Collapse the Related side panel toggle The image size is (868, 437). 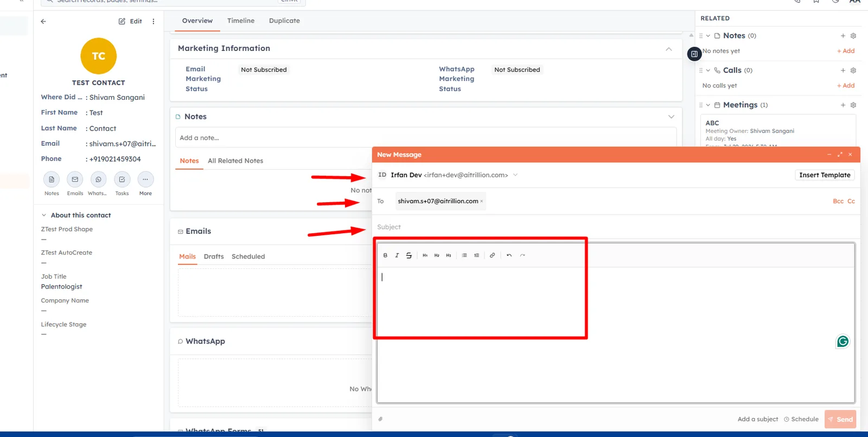(x=694, y=54)
